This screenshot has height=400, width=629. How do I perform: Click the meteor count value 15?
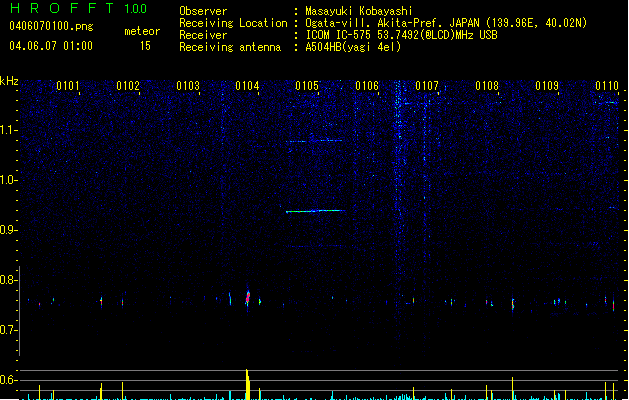[x=145, y=46]
